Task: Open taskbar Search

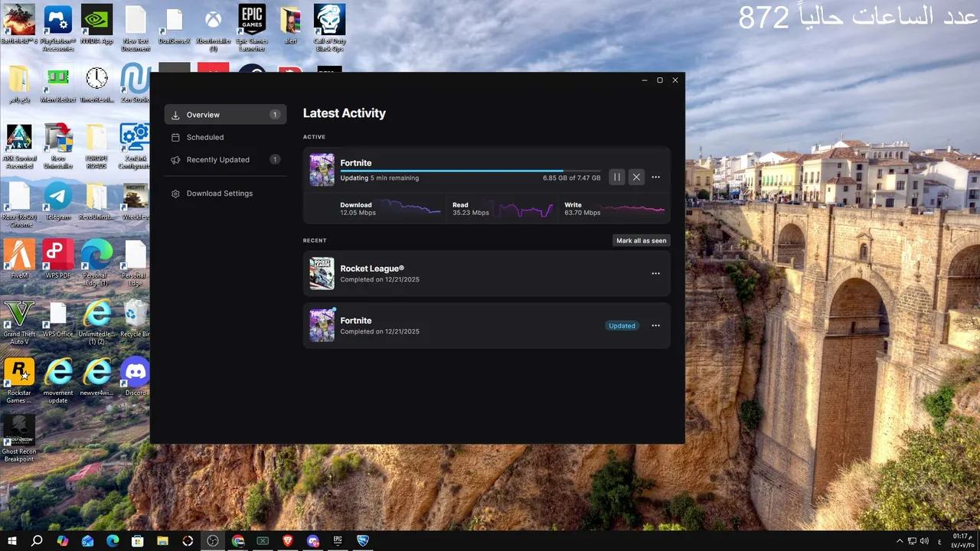Action: (x=37, y=541)
